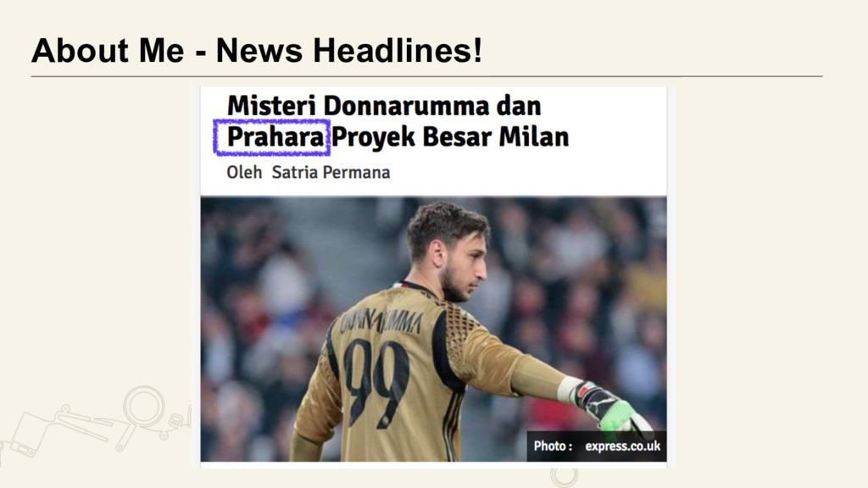Viewport: 868px width, 488px height.
Task: Click the partial circle decoration below the article
Action: (x=564, y=478)
